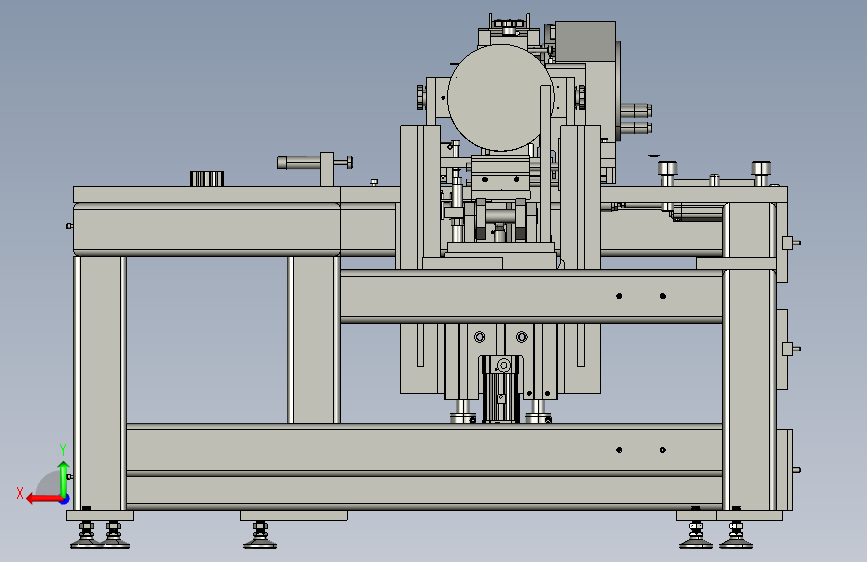This screenshot has height=562, width=867.
Task: Select the short middle vertical frame post
Action: click(314, 340)
